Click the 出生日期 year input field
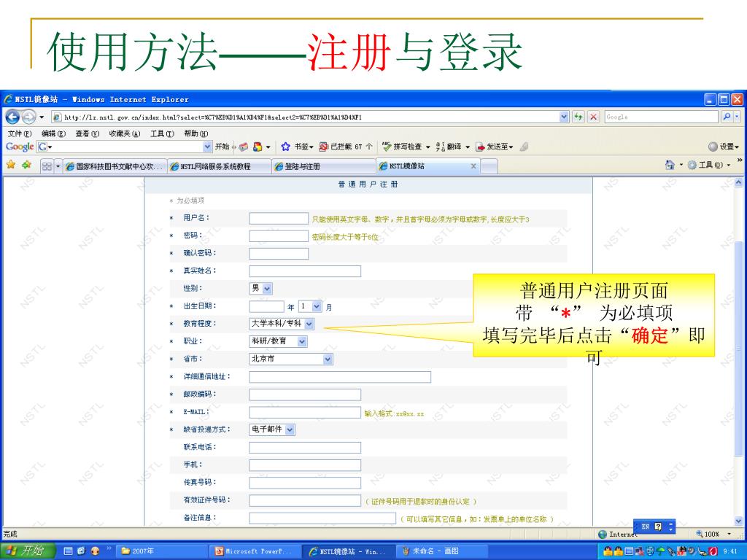Screen dimensions: 747x560 click(266, 307)
